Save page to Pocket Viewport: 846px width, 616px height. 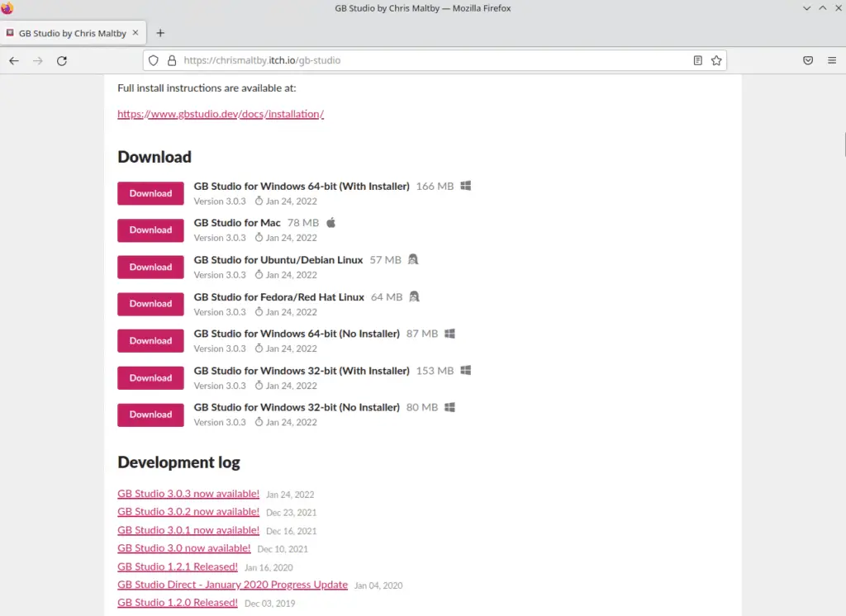click(808, 60)
